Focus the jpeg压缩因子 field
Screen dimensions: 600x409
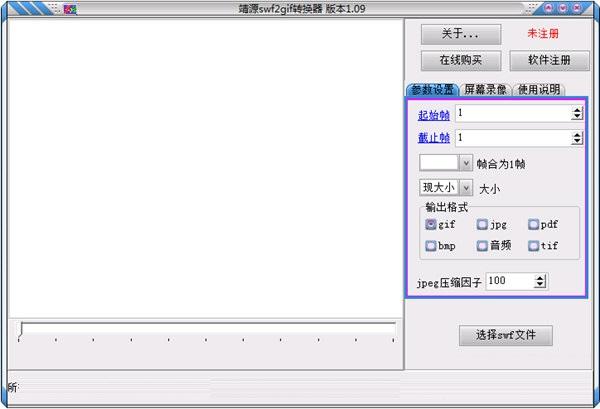(x=510, y=281)
